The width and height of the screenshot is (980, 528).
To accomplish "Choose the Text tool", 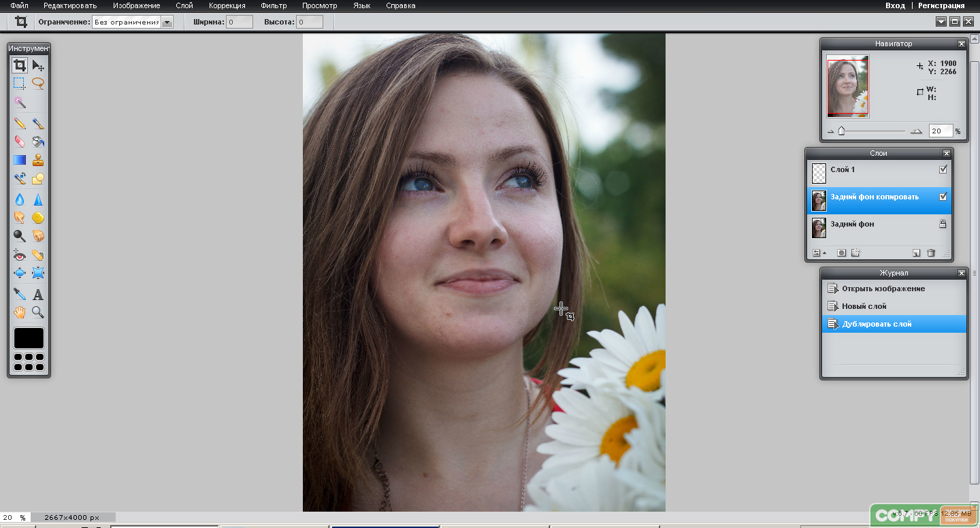I will click(38, 295).
